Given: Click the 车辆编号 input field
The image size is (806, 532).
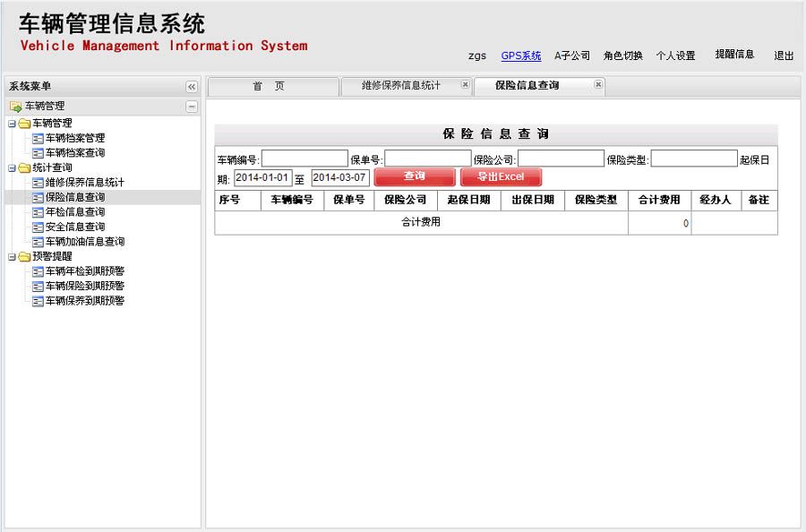Looking at the screenshot, I should click(304, 159).
